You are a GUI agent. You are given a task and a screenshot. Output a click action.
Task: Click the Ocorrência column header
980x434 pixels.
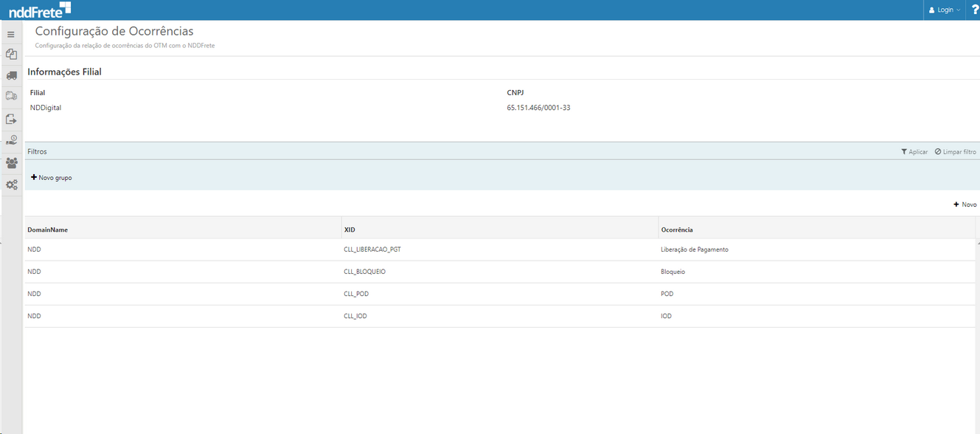677,230
